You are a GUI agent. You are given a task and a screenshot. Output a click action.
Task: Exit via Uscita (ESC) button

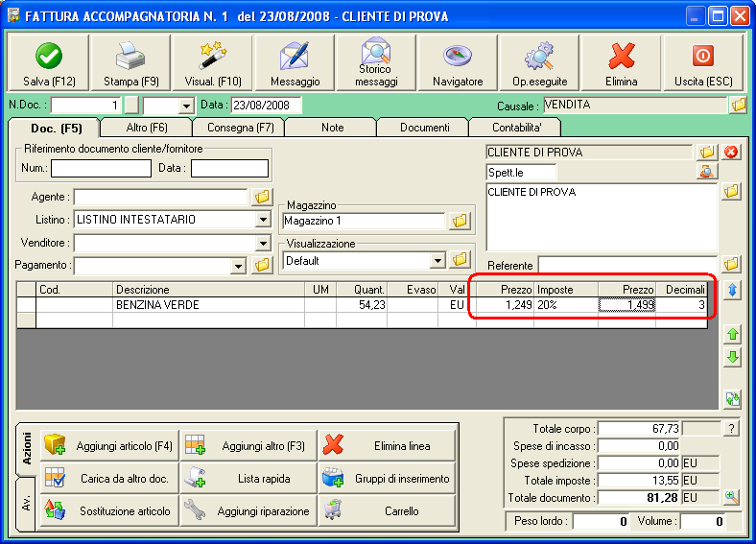coord(703,62)
